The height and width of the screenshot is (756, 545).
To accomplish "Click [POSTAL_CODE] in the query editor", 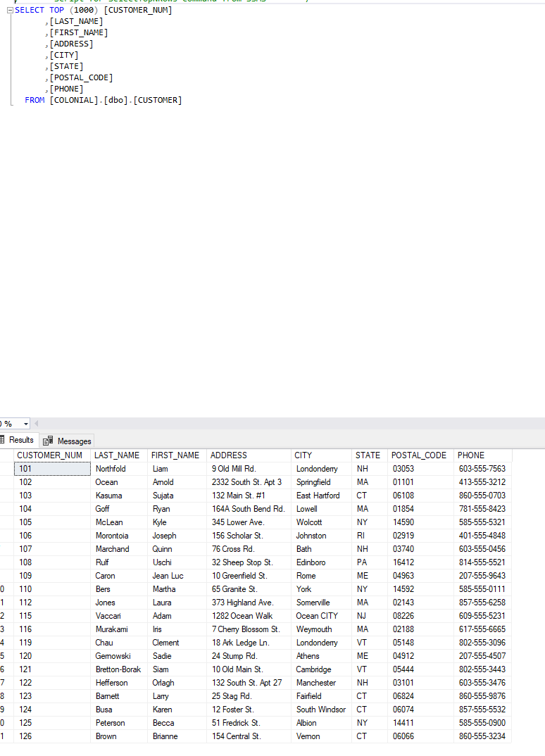I will click(81, 77).
